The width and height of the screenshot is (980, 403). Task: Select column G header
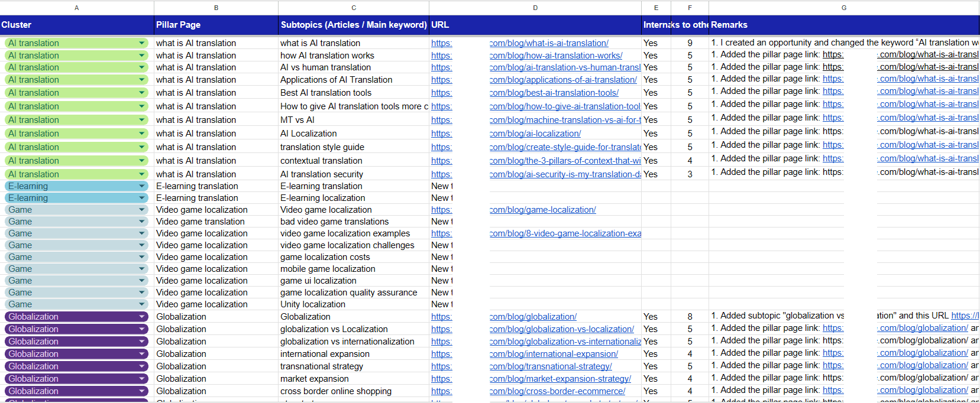tap(844, 8)
